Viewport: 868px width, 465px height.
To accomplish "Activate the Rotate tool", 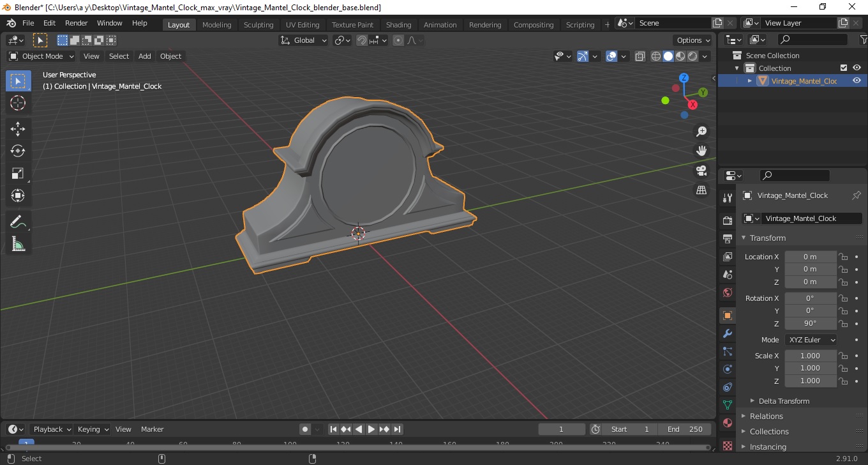I will coord(18,151).
